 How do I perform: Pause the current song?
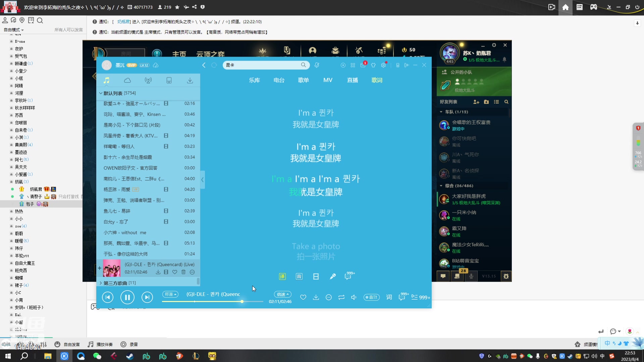coord(127,297)
